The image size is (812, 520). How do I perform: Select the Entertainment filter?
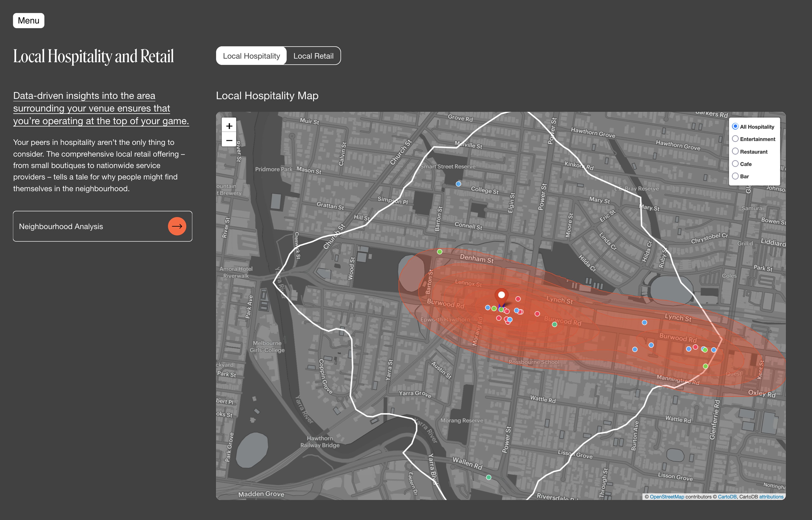point(735,139)
